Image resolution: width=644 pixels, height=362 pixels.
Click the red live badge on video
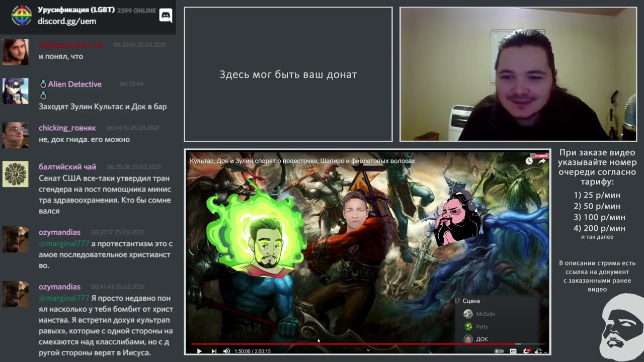tap(541, 156)
